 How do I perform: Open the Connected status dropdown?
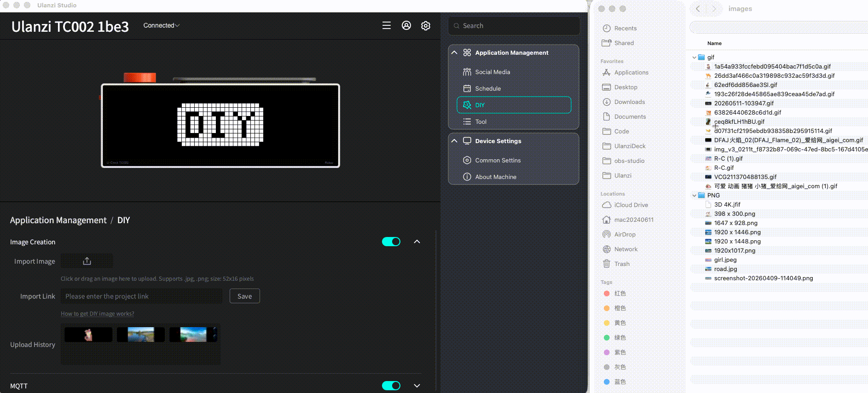pos(161,25)
